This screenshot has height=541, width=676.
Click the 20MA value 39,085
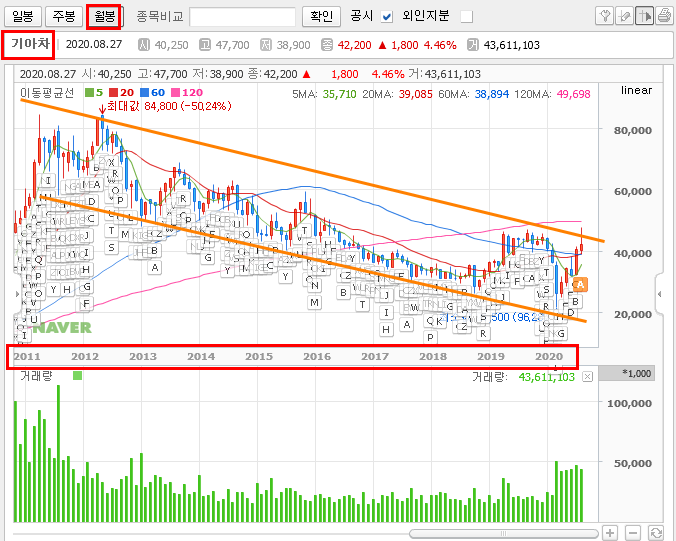pyautogui.click(x=415, y=94)
